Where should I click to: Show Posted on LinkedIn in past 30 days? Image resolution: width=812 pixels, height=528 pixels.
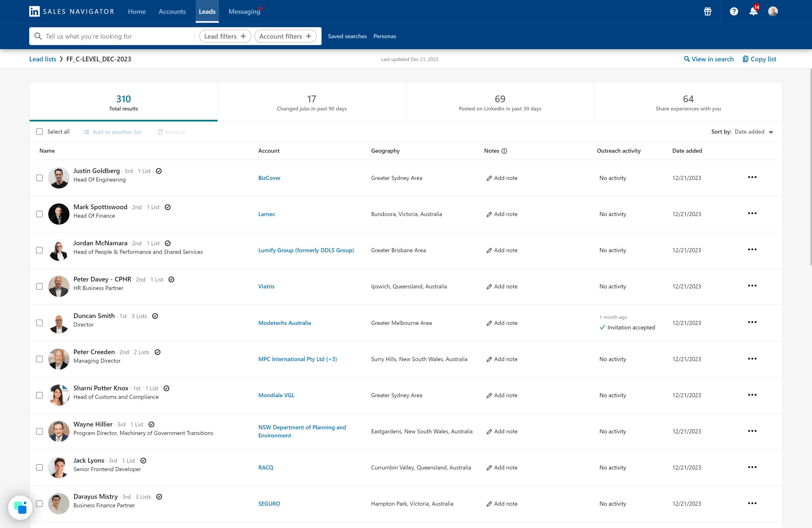(500, 102)
